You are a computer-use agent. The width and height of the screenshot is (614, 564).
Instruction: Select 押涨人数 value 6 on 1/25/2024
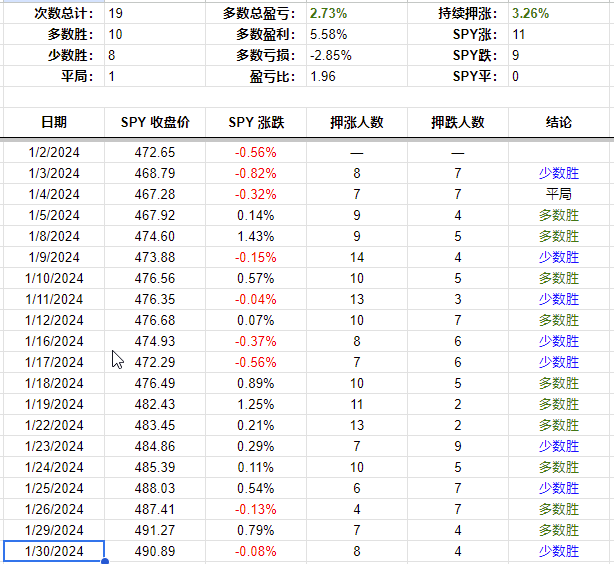[357, 488]
